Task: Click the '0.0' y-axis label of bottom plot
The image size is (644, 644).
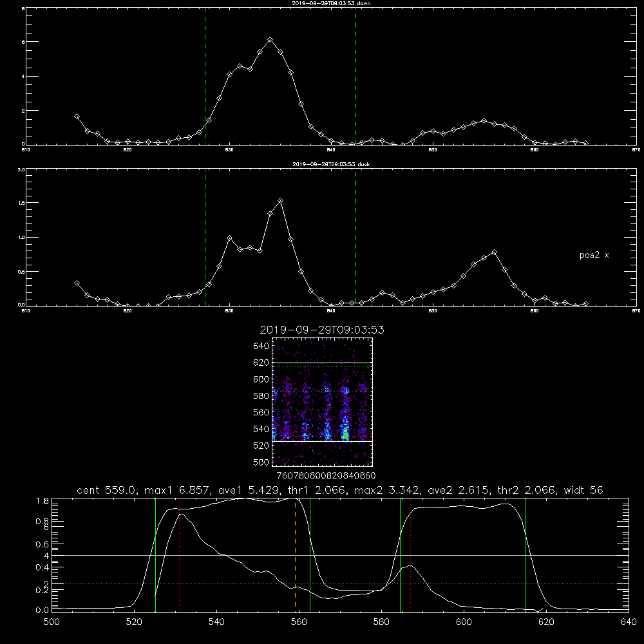Action: (x=43, y=611)
